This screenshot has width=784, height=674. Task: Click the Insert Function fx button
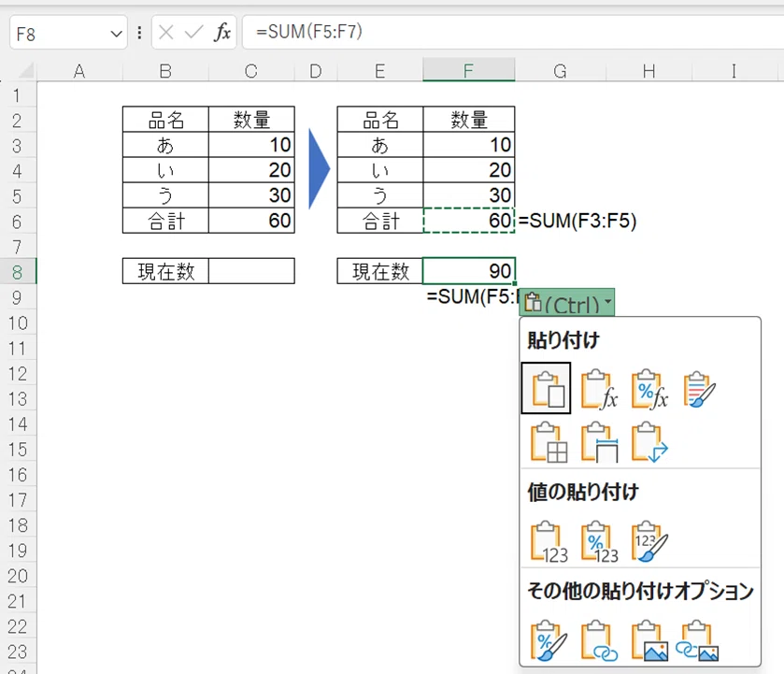[x=222, y=33]
